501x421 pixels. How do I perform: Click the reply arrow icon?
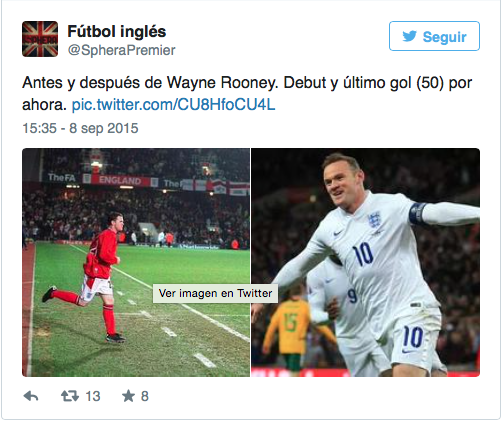click(31, 396)
